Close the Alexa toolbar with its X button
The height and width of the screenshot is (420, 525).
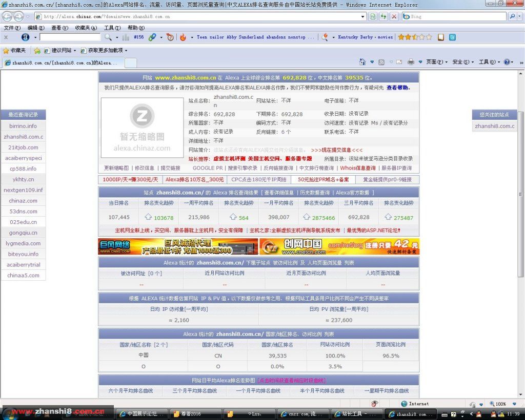click(6, 37)
